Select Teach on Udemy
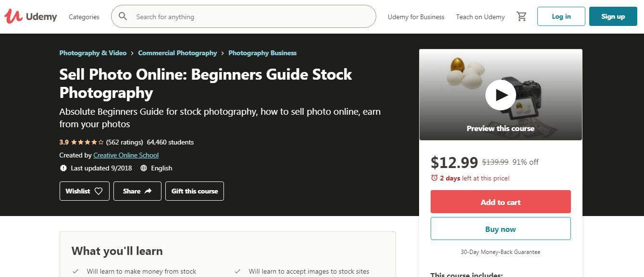644x277 pixels. pyautogui.click(x=480, y=16)
